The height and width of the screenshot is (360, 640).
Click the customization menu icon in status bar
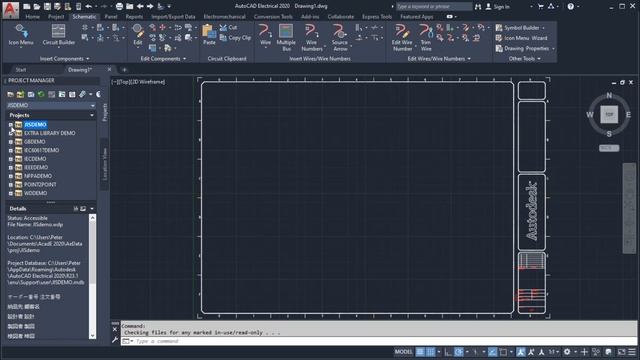coord(632,351)
